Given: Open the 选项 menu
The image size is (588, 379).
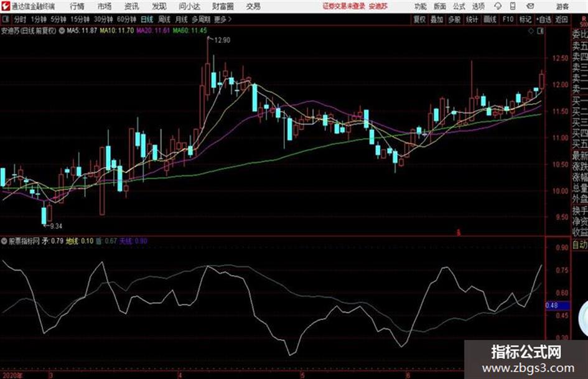Looking at the screenshot, I should (x=478, y=6).
